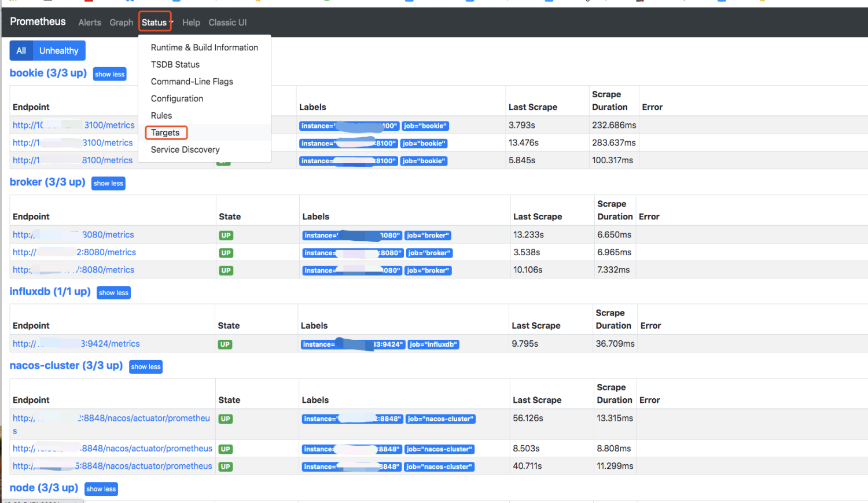Jump to nacos-cluster (3/3 up) heading

click(66, 365)
